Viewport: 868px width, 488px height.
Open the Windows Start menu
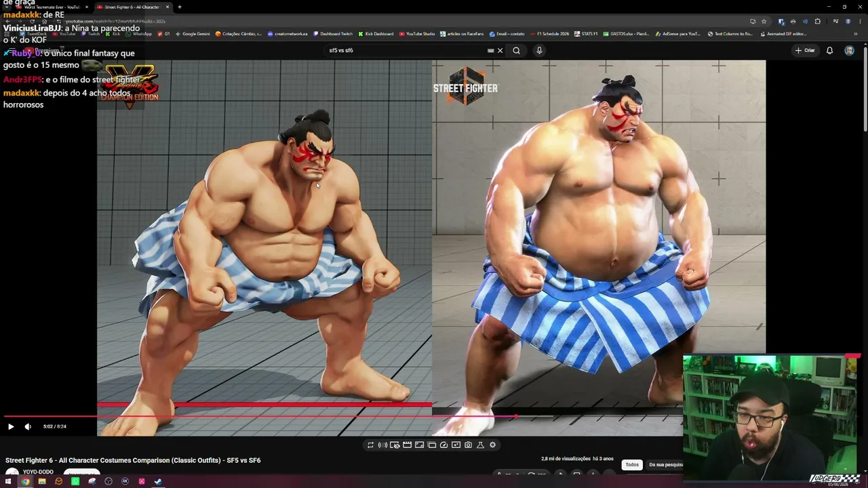(9, 481)
